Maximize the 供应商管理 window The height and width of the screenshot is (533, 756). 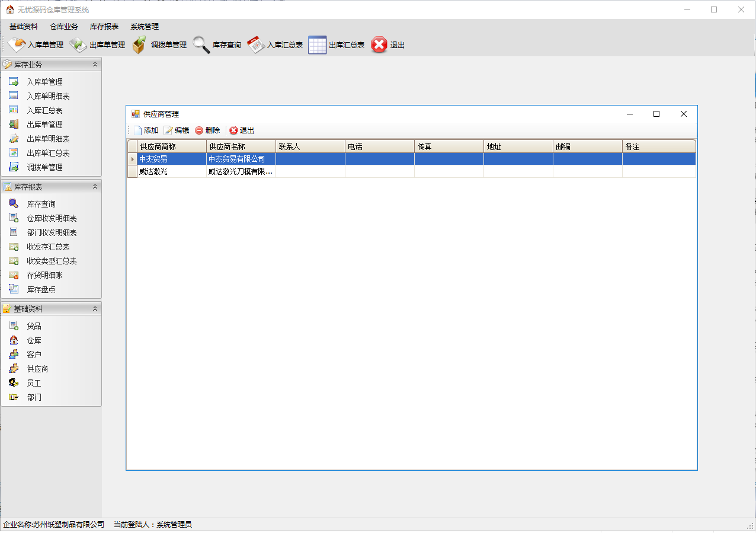656,114
